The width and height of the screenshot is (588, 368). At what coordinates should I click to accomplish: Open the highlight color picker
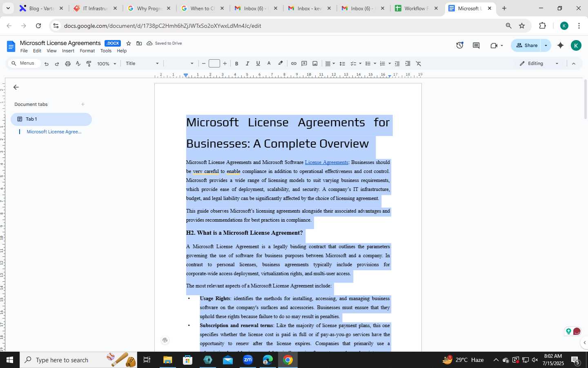point(281,64)
